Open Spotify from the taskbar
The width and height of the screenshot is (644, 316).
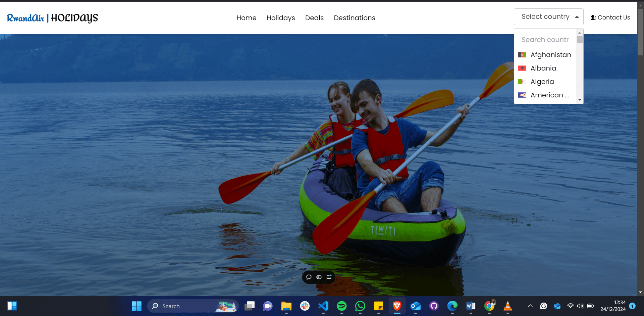click(x=341, y=306)
